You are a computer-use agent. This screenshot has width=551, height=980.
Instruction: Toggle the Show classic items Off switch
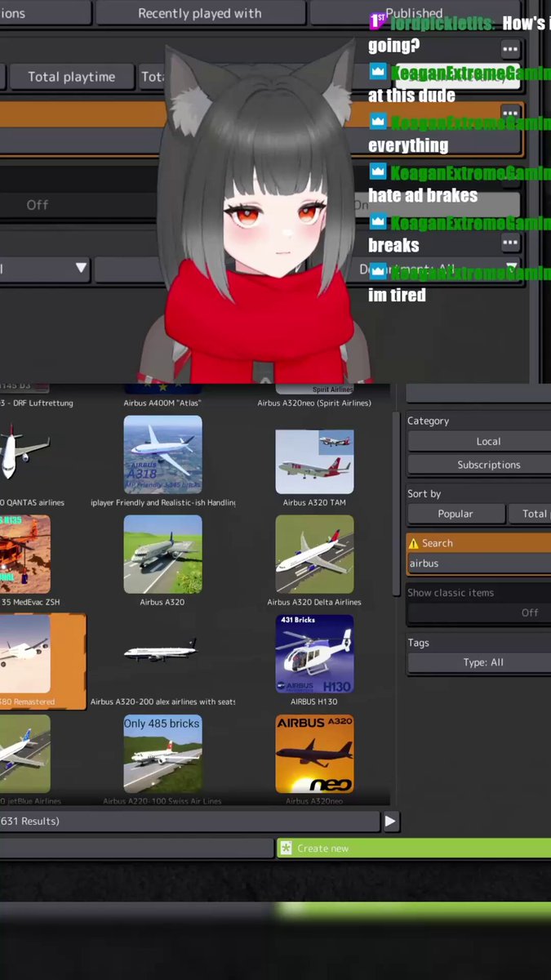[x=478, y=612]
